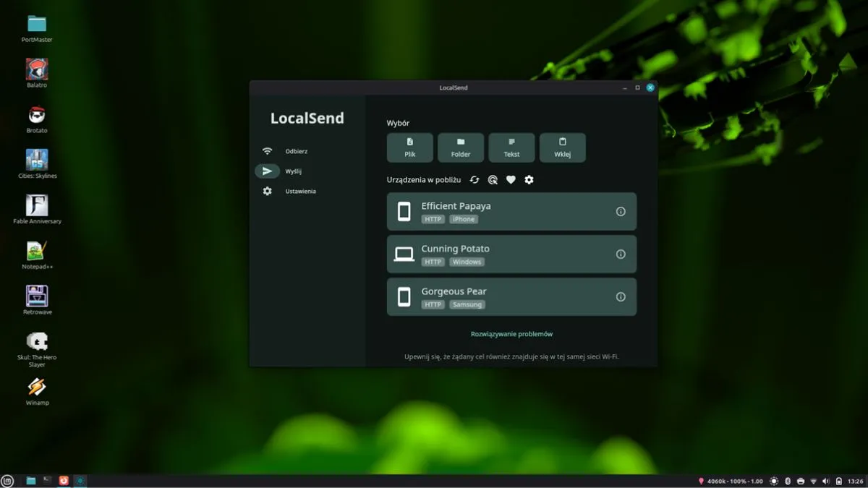
Task: Click HTTP tag on Gorgeous Pear
Action: [433, 304]
